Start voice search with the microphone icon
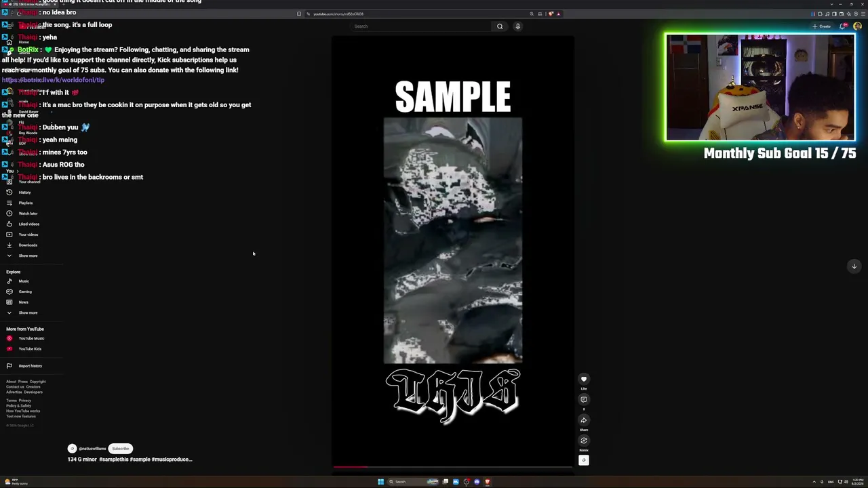The width and height of the screenshot is (868, 488). [517, 26]
